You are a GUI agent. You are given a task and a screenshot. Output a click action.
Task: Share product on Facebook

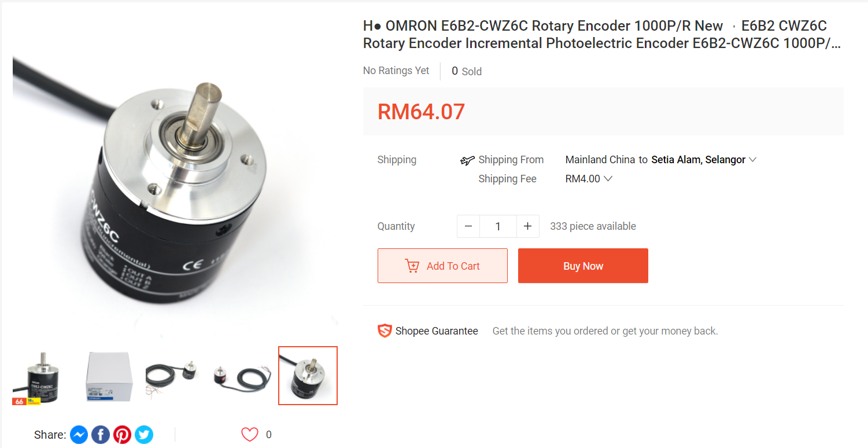pyautogui.click(x=101, y=435)
